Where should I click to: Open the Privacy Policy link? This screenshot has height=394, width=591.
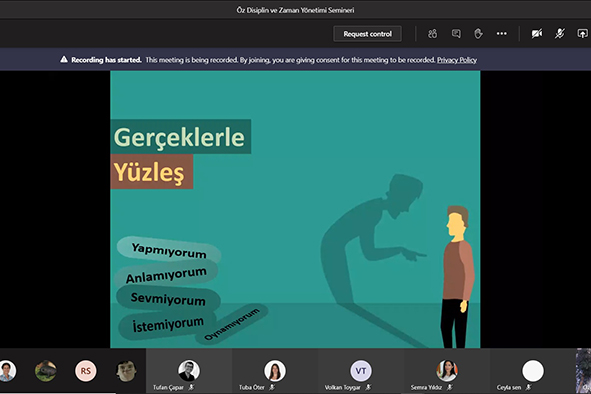pos(457,60)
